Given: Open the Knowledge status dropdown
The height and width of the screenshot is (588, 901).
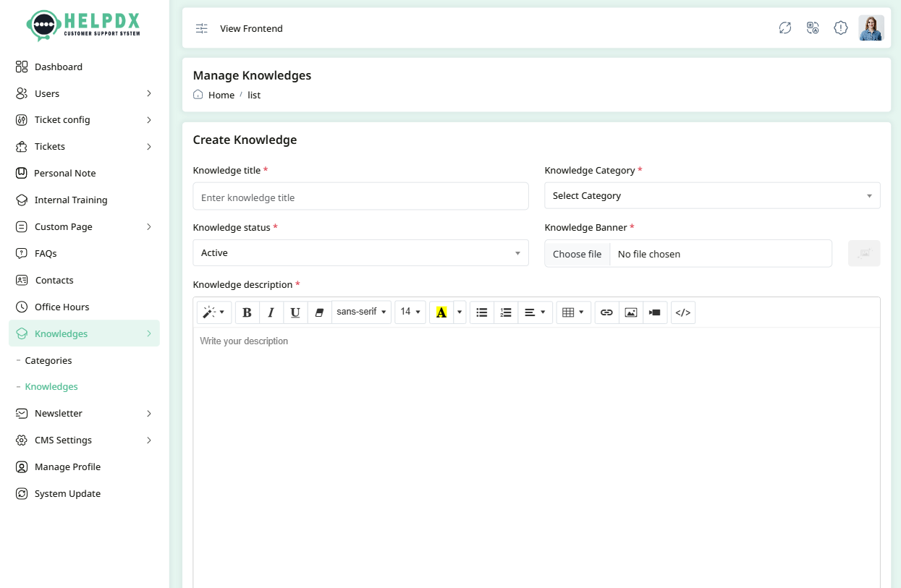Looking at the screenshot, I should (x=360, y=252).
